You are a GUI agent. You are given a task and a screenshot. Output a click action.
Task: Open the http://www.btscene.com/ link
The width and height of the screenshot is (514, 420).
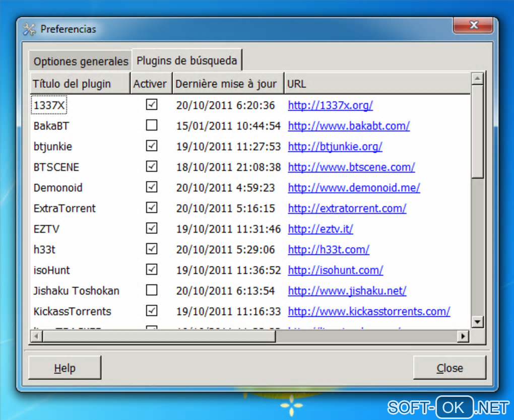[x=351, y=167]
